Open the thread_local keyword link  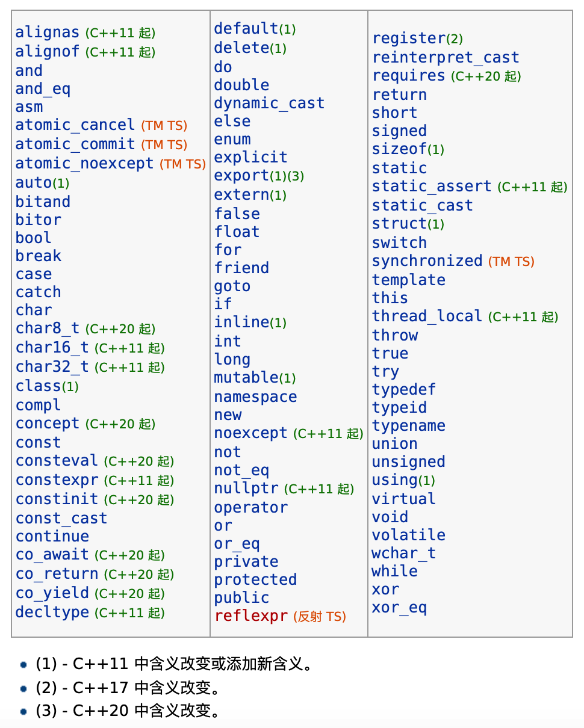(x=427, y=316)
